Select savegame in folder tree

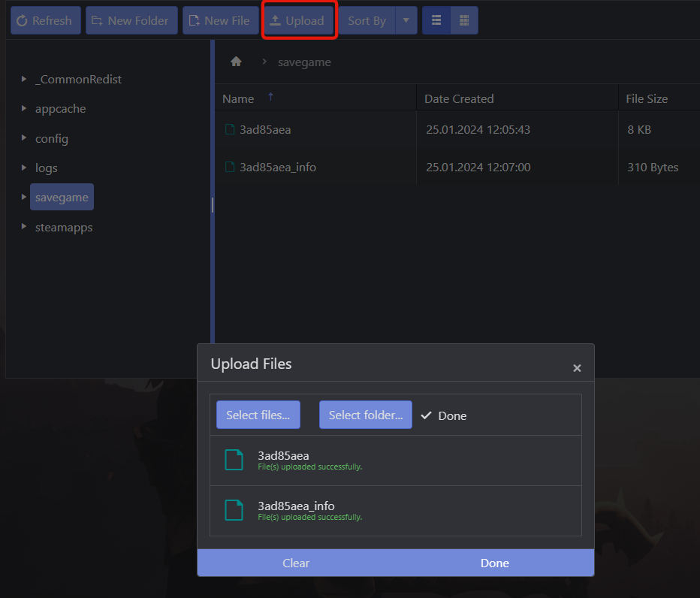pyautogui.click(x=62, y=197)
